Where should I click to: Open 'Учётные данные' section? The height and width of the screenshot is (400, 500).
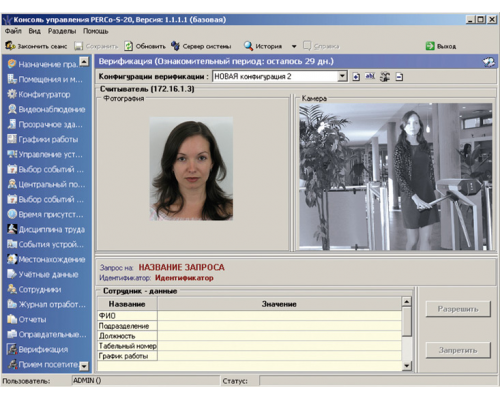click(x=43, y=274)
